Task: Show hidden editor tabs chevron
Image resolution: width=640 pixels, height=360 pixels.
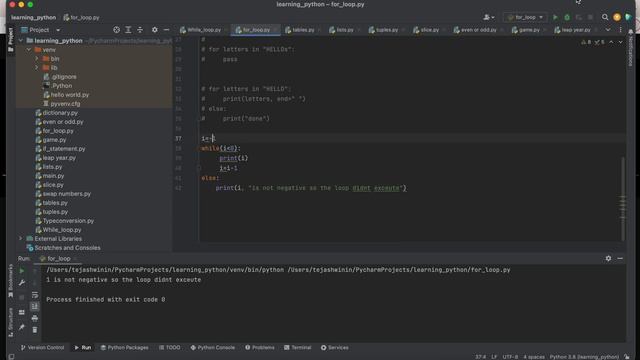Action: 608,30
